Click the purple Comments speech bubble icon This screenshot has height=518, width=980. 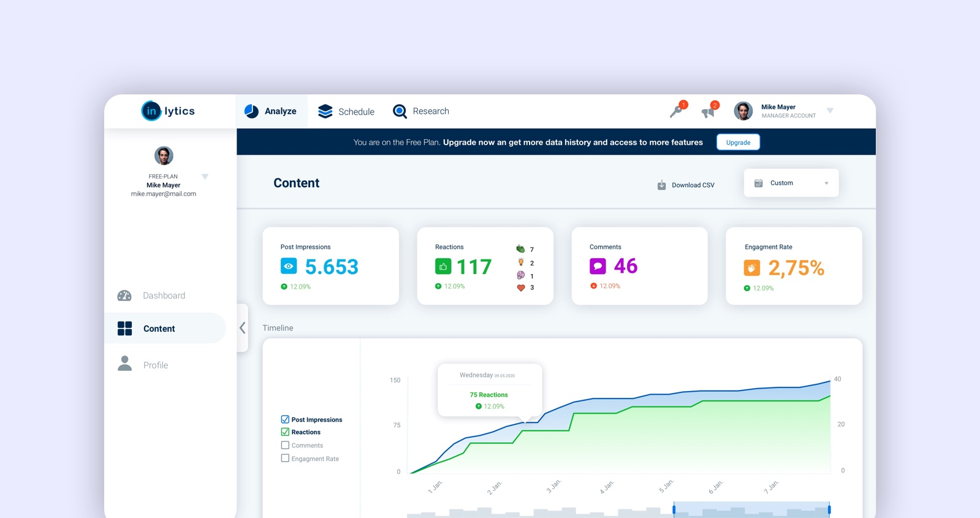[x=598, y=266]
